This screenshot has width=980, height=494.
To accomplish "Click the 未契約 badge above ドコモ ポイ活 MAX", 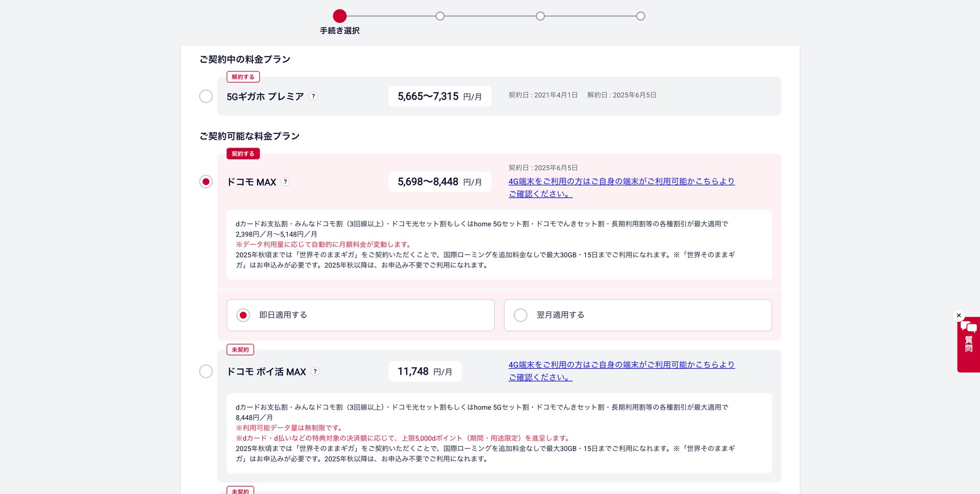I will 240,349.
